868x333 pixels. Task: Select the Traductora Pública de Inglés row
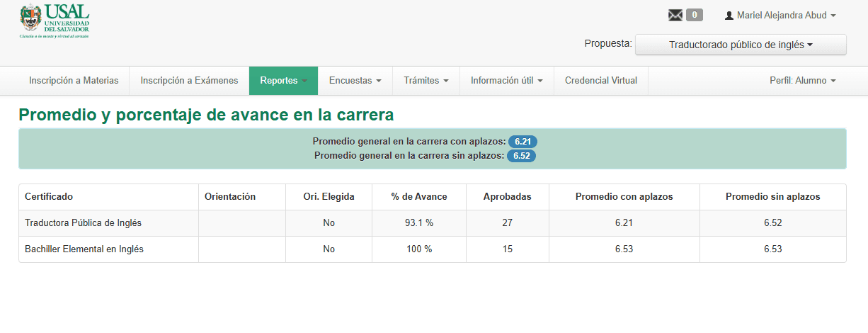pyautogui.click(x=83, y=223)
